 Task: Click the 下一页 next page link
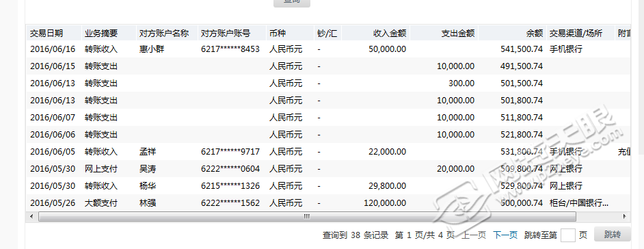pos(505,235)
